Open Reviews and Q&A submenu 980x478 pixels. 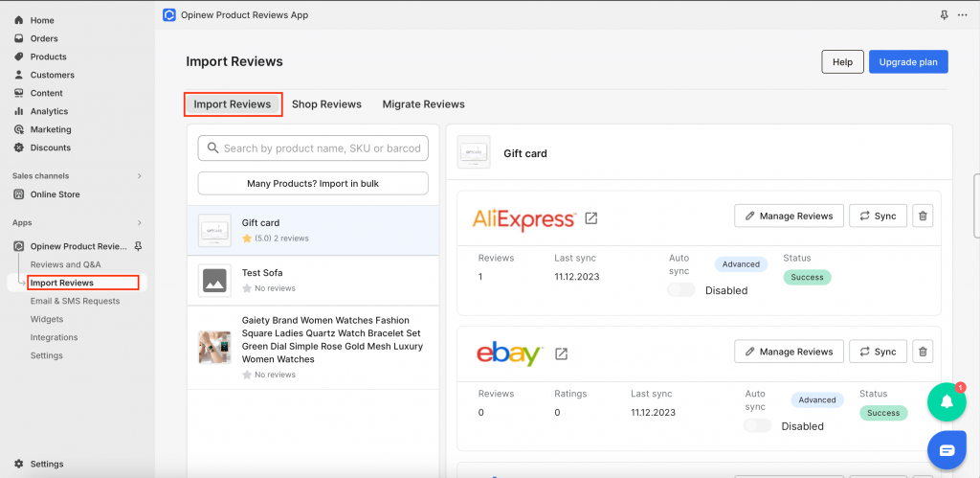[x=66, y=264]
